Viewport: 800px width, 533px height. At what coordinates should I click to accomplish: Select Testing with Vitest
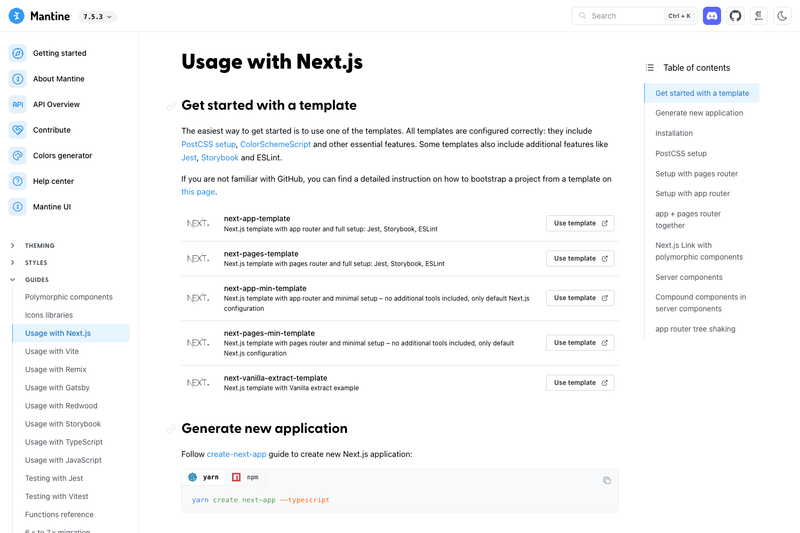pos(57,496)
